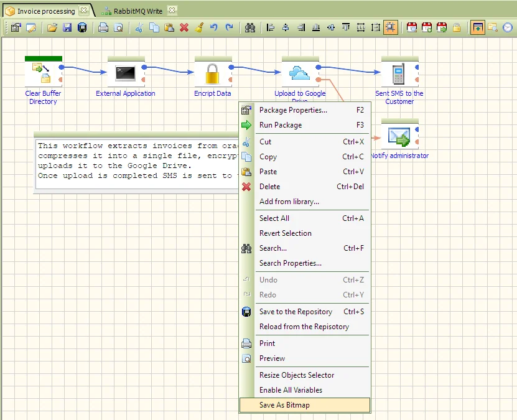Align objects to vertical centers
The width and height of the screenshot is (517, 420).
click(331, 27)
